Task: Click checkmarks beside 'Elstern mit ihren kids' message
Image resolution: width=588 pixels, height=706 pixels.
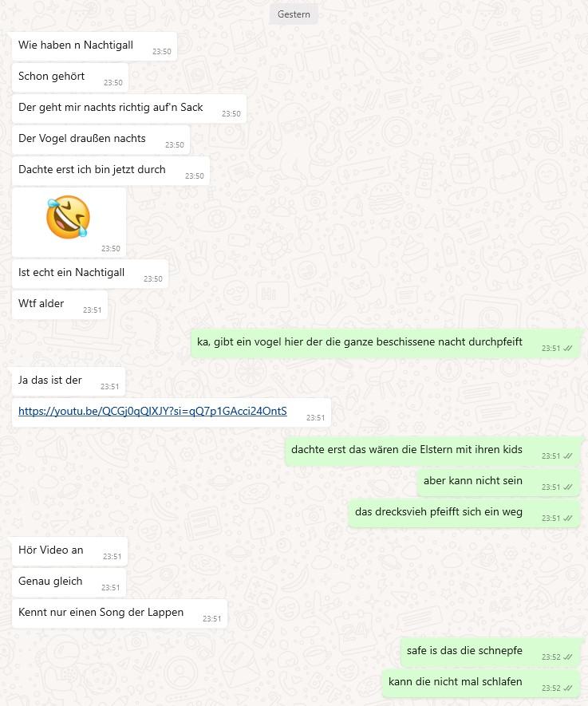Action: click(x=568, y=456)
